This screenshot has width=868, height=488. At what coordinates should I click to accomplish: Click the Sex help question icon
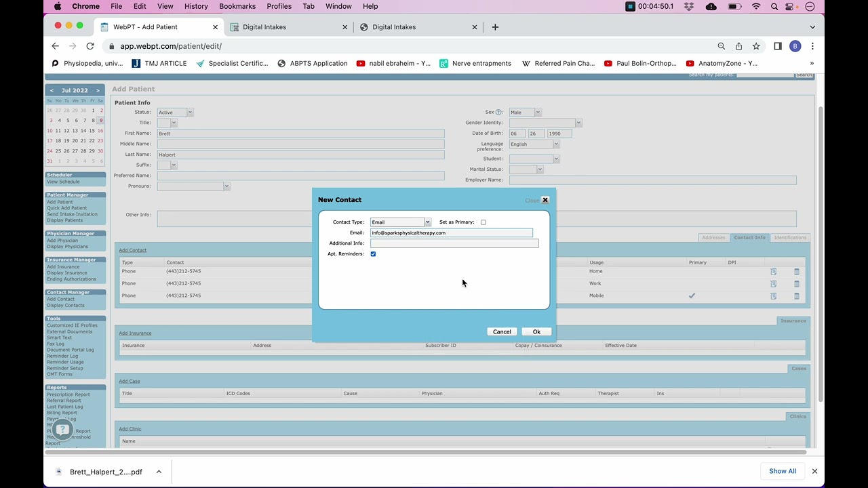tap(499, 113)
